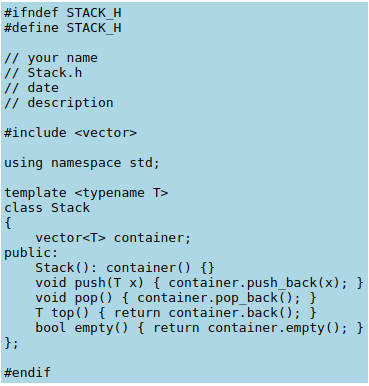Click the opening brace of the class

point(8,223)
